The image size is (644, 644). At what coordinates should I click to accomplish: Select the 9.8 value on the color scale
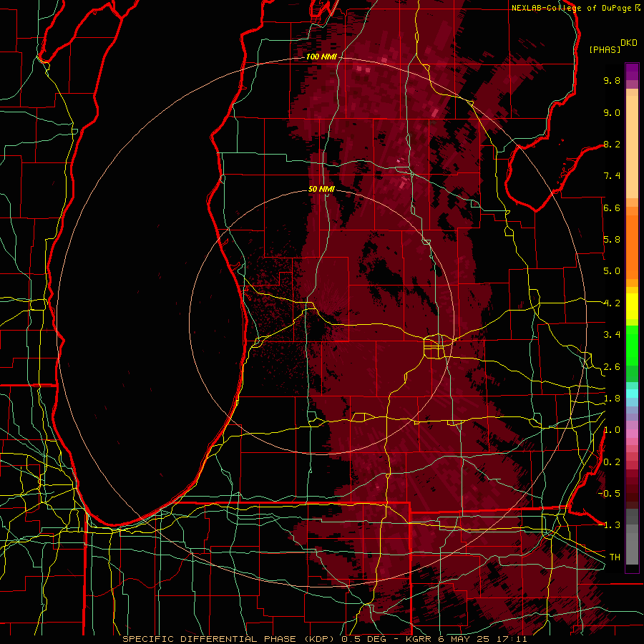tap(612, 80)
